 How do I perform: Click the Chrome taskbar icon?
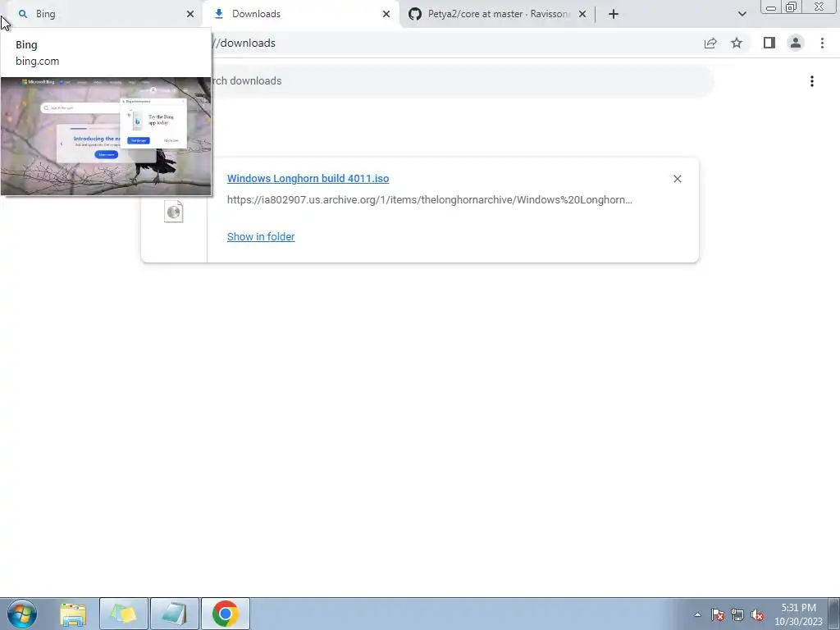point(226,614)
